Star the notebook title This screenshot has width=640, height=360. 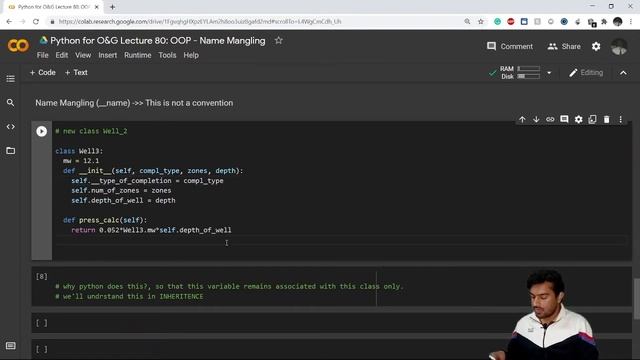(x=278, y=40)
